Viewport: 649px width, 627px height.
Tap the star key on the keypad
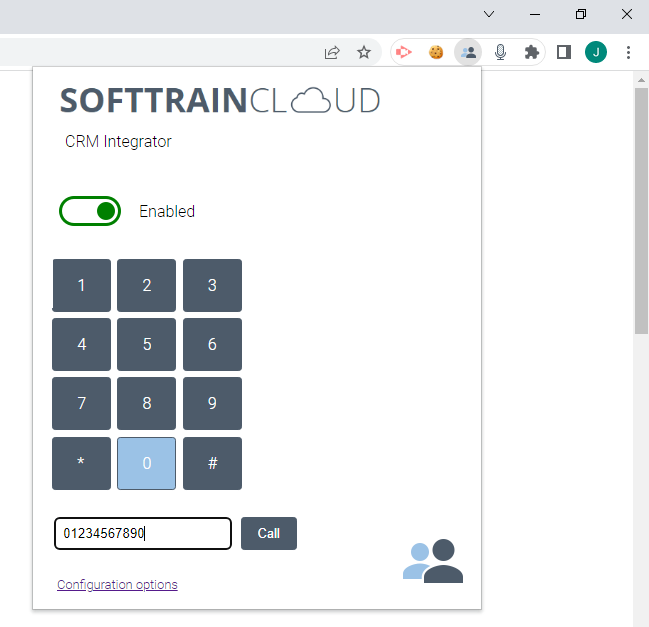pyautogui.click(x=82, y=464)
